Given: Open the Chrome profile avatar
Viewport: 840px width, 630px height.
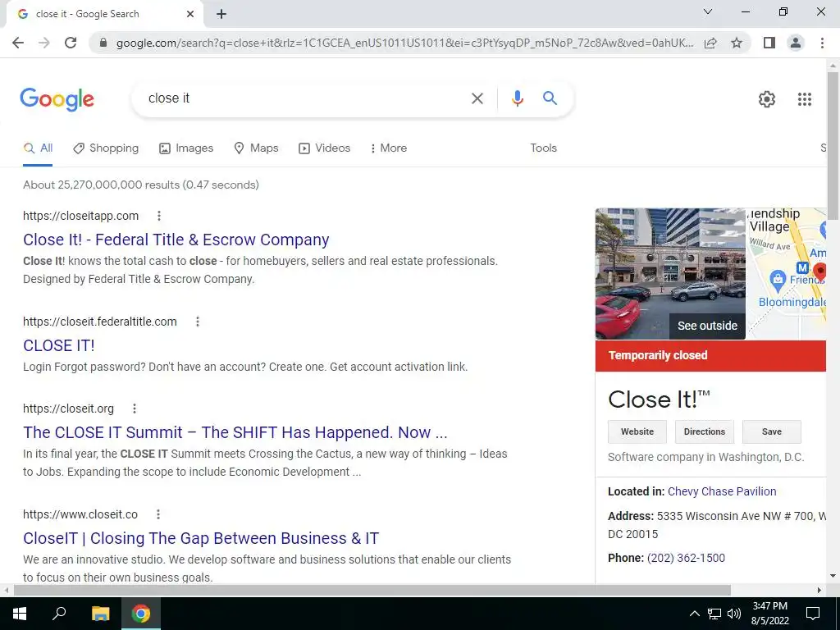Looking at the screenshot, I should pos(796,43).
